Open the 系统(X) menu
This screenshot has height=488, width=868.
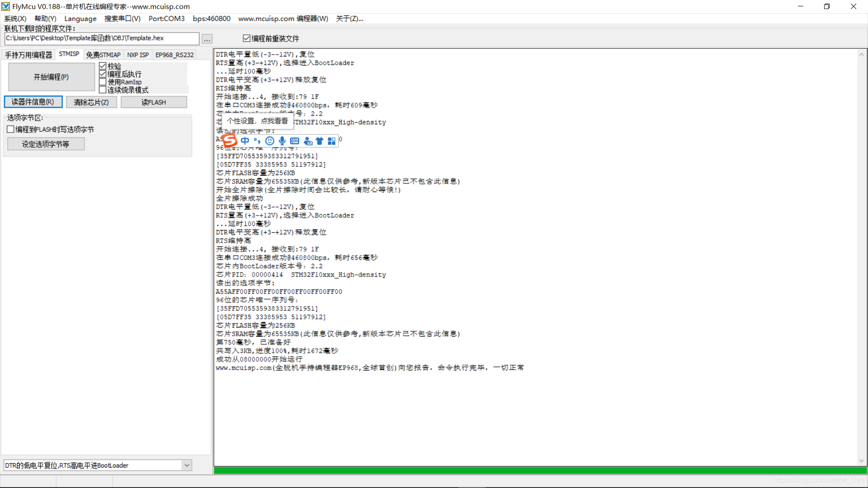[15, 19]
